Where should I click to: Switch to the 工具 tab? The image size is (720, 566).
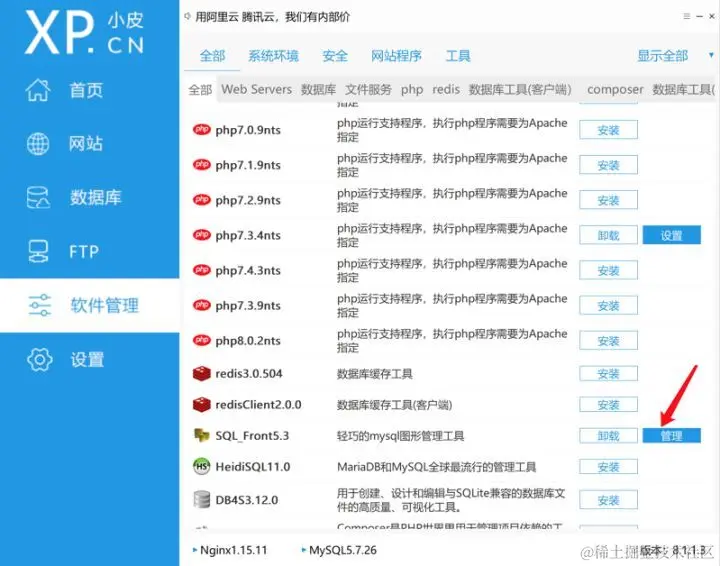point(458,56)
